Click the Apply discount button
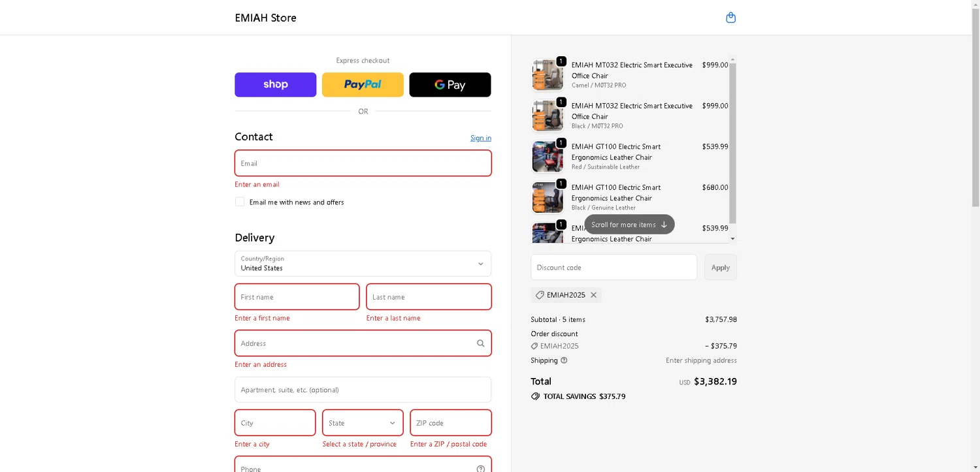This screenshot has width=980, height=472. (x=720, y=268)
